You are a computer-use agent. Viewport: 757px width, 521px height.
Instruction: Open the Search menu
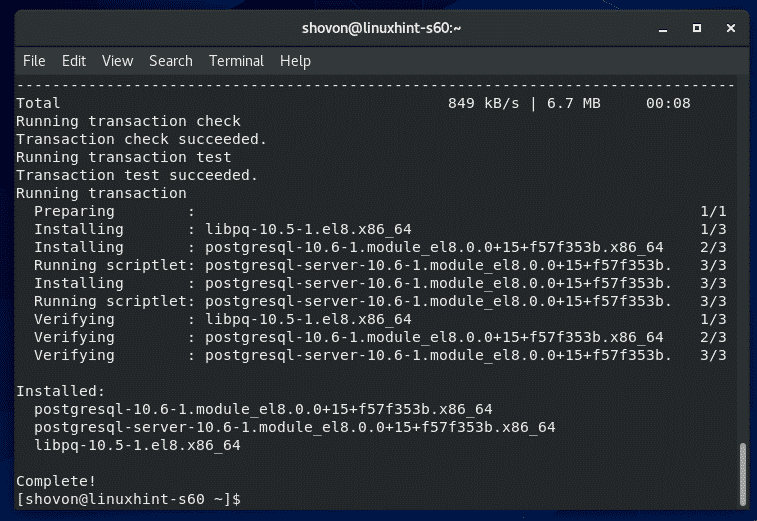point(171,61)
